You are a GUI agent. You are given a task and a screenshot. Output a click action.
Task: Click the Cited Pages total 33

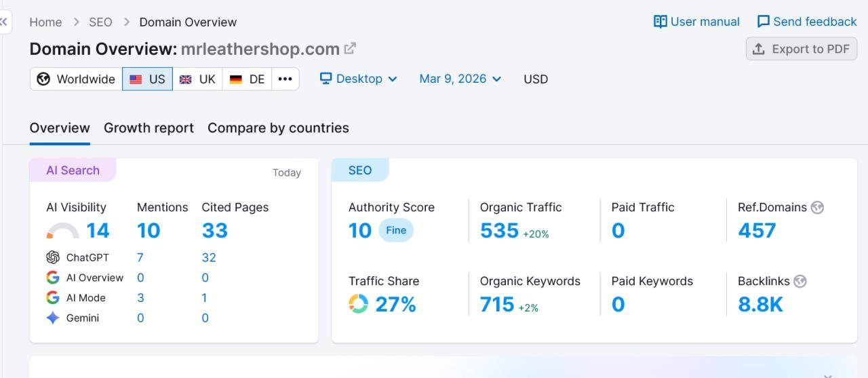pyautogui.click(x=215, y=231)
